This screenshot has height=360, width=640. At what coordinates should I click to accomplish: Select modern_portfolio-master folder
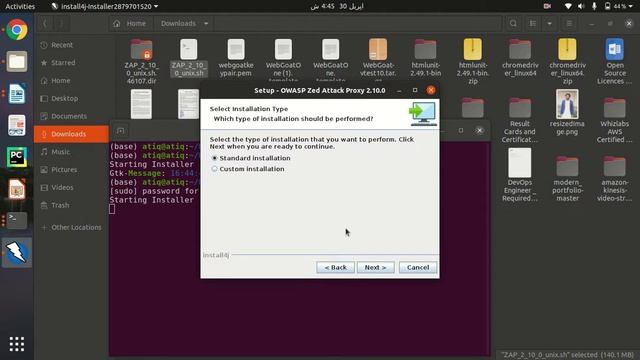[x=567, y=178]
